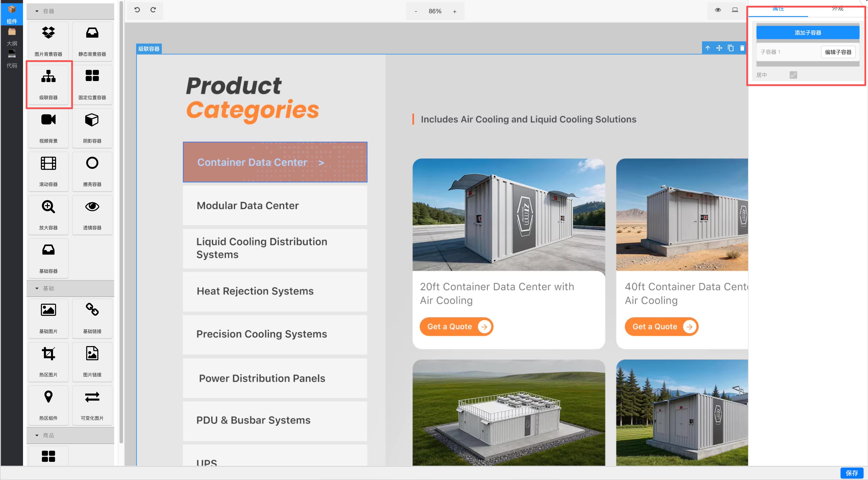Choose the 固定位置容器 component
Image resolution: width=868 pixels, height=480 pixels.
pyautogui.click(x=92, y=85)
